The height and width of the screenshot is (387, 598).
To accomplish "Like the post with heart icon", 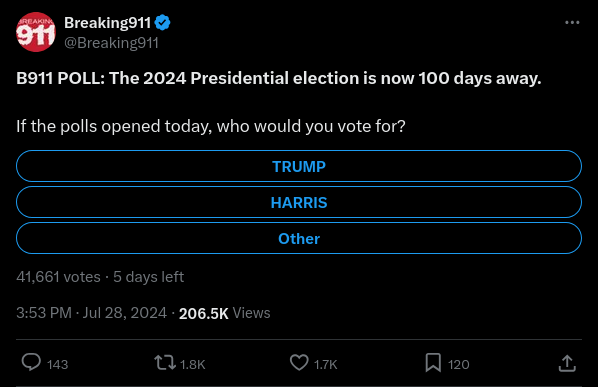I will coord(299,363).
